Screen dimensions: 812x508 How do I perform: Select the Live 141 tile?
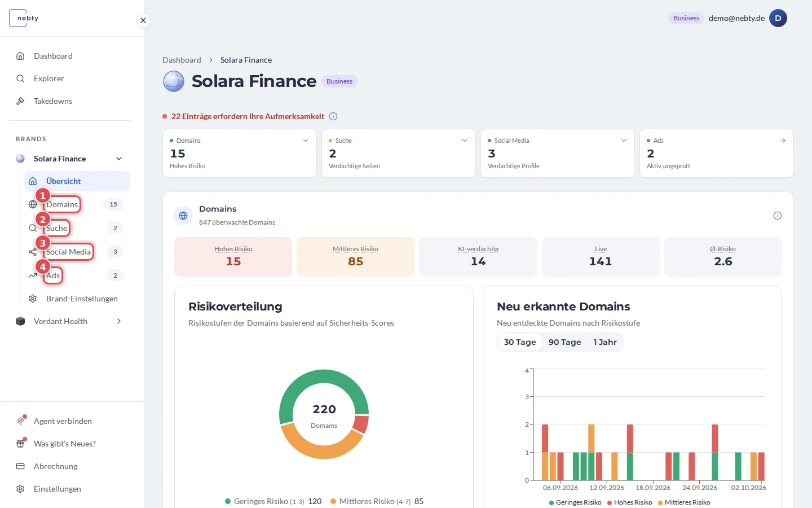[601, 257]
